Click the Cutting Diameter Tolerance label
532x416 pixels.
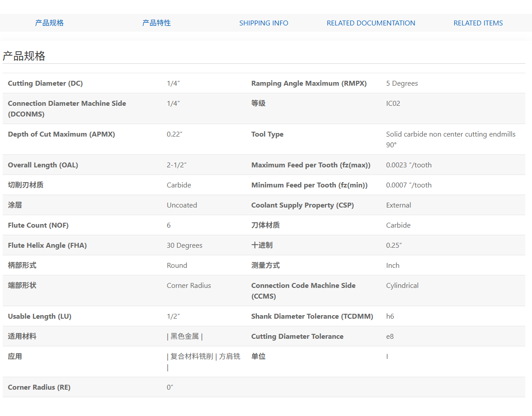click(x=297, y=336)
